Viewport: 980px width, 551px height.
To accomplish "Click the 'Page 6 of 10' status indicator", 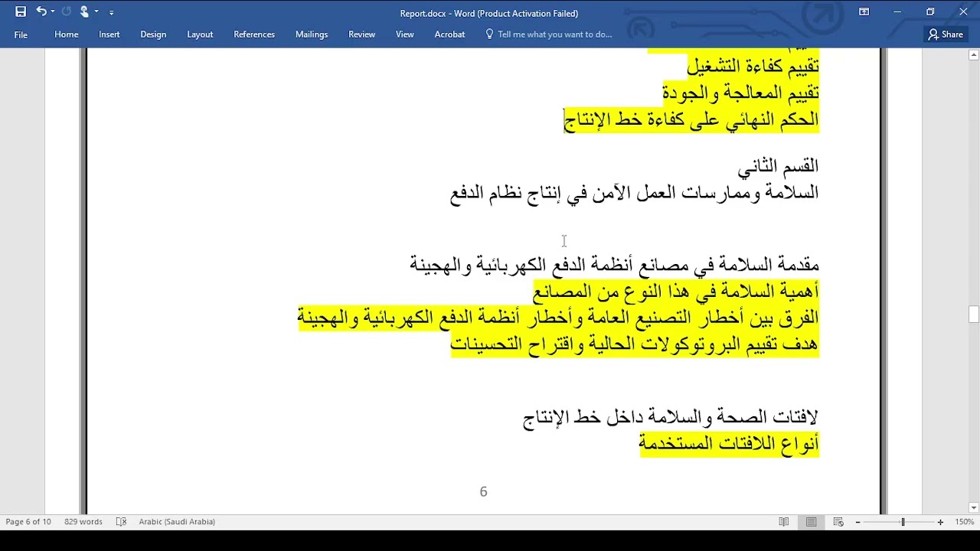I will tap(28, 522).
